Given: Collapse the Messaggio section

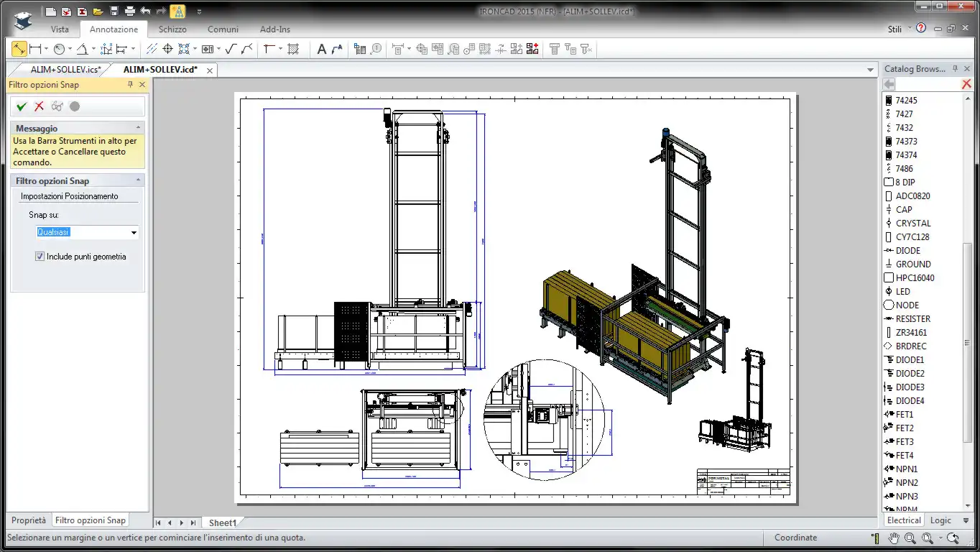Looking at the screenshot, I should pos(137,128).
